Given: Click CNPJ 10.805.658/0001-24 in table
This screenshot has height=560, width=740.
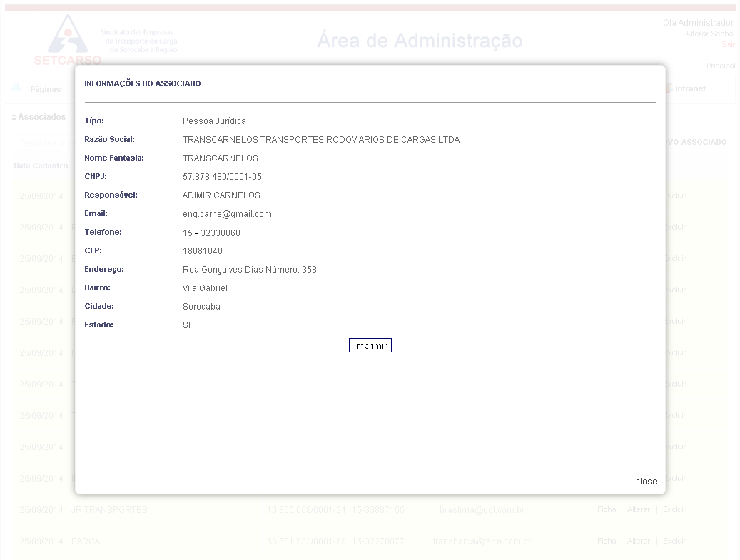Looking at the screenshot, I should point(306,510).
